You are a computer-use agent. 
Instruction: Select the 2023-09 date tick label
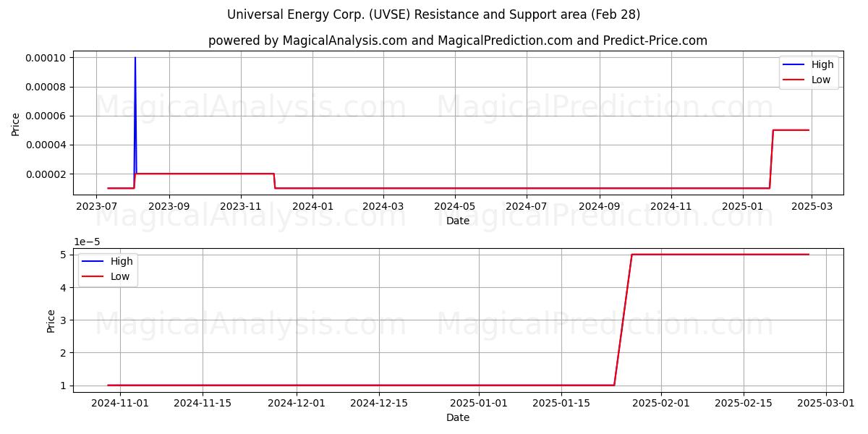pyautogui.click(x=169, y=206)
